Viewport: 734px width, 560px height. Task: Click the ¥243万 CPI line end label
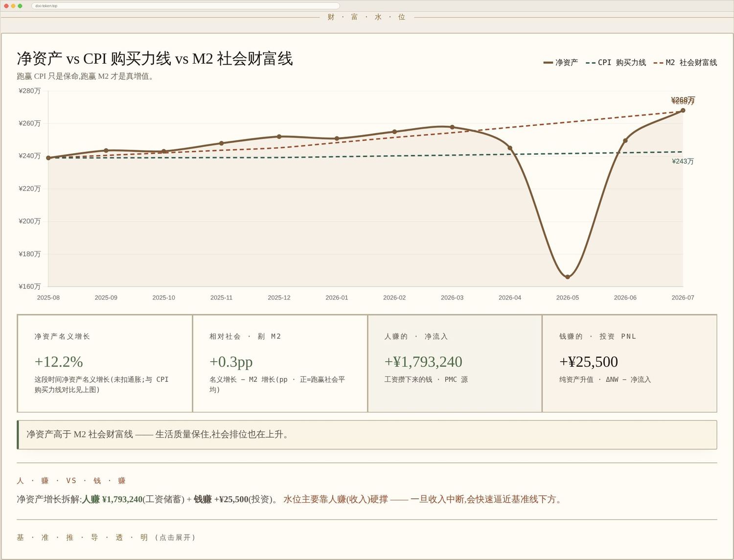coord(683,162)
